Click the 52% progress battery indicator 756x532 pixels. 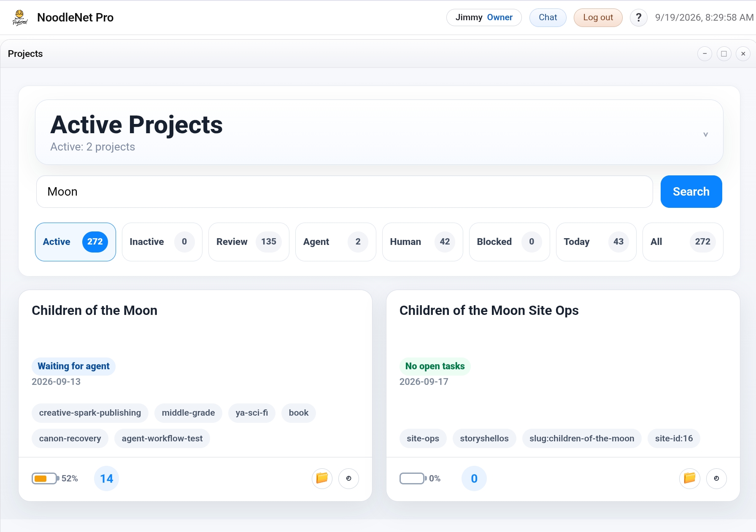[46, 478]
